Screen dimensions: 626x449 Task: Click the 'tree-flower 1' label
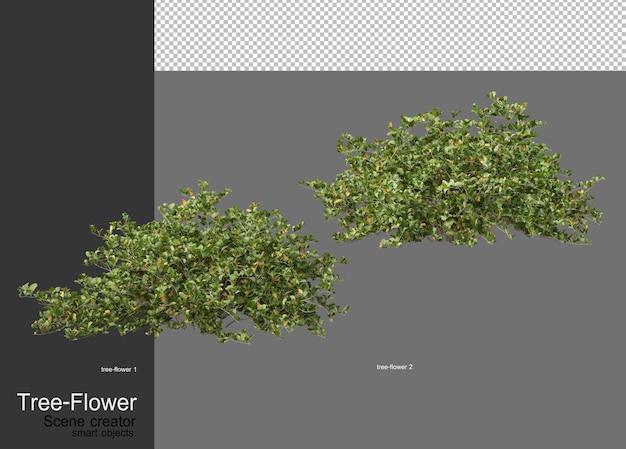[119, 370]
